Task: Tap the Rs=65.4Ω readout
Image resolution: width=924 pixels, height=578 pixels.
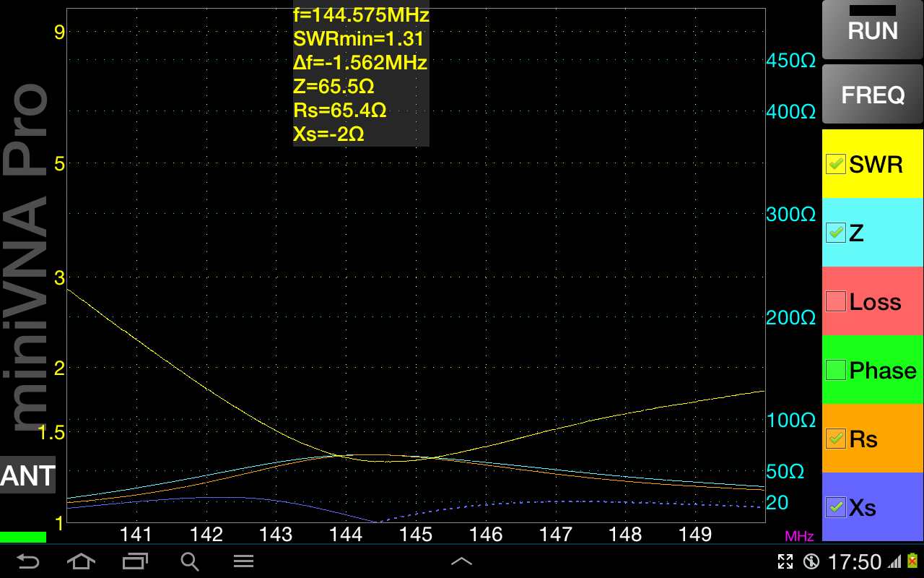Action: pyautogui.click(x=339, y=110)
